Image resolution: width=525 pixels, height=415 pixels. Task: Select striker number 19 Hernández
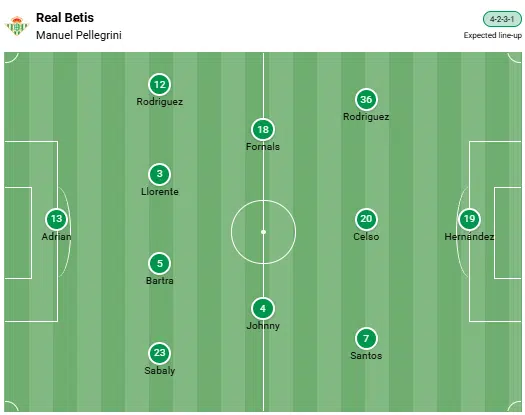469,219
